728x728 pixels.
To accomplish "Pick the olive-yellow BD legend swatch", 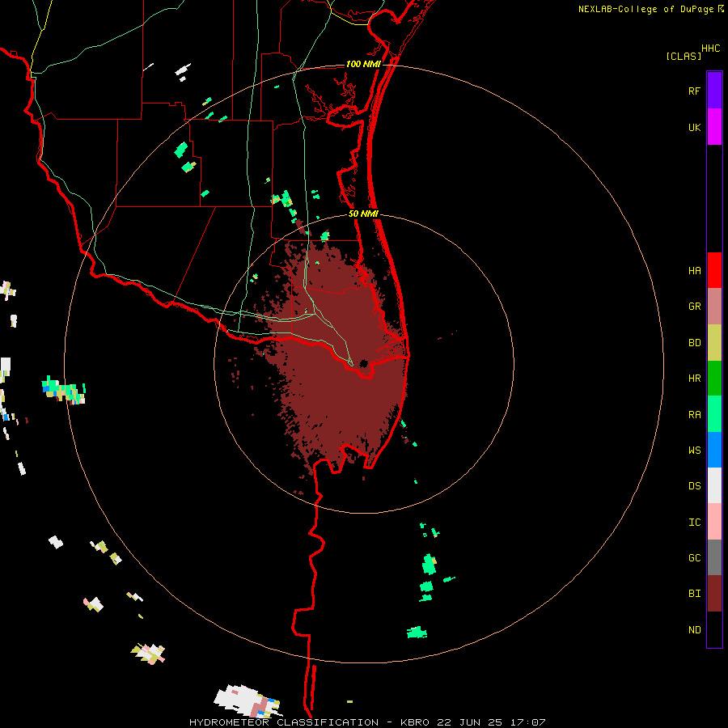I will coord(714,343).
